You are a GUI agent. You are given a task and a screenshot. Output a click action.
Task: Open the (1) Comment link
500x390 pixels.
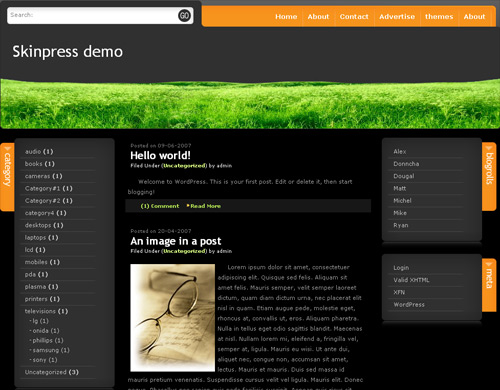(x=160, y=206)
